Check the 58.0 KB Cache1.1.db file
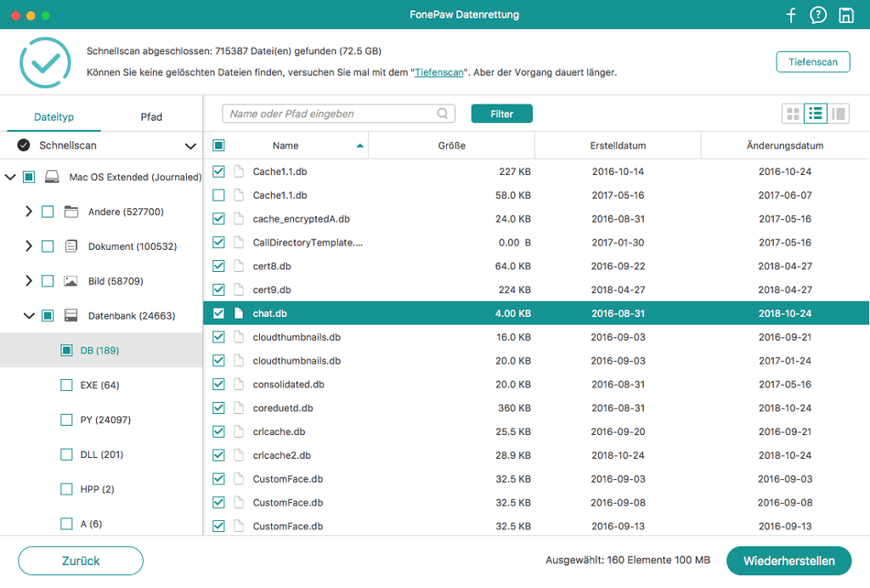This screenshot has height=588, width=870. 218,195
